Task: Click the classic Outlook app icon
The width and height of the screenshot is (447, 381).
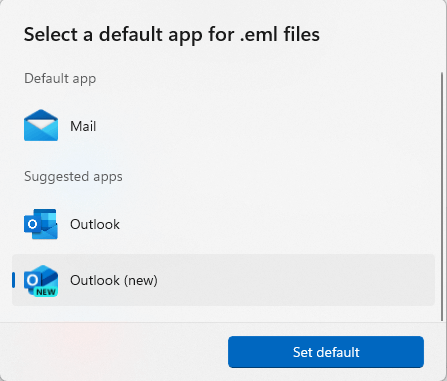Action: pos(41,224)
